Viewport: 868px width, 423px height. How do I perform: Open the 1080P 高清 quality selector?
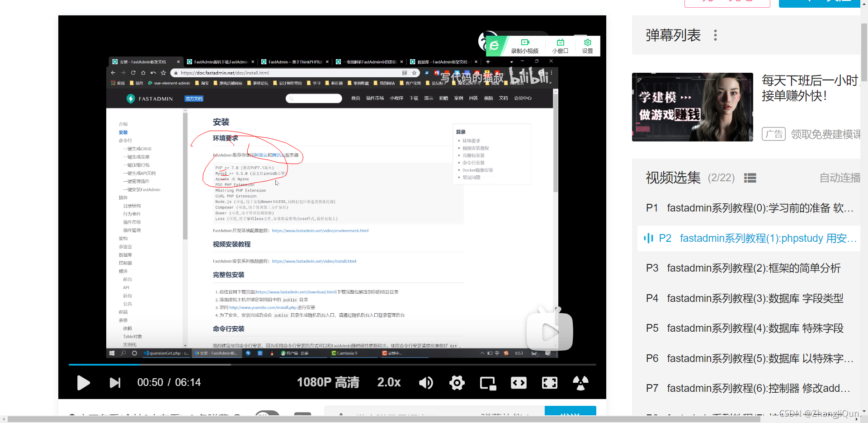[328, 382]
